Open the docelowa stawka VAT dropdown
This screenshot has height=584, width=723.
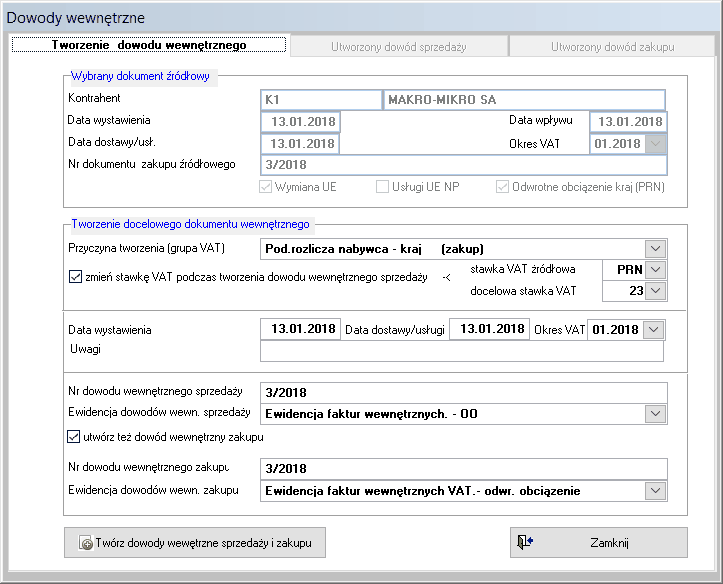coord(655,291)
